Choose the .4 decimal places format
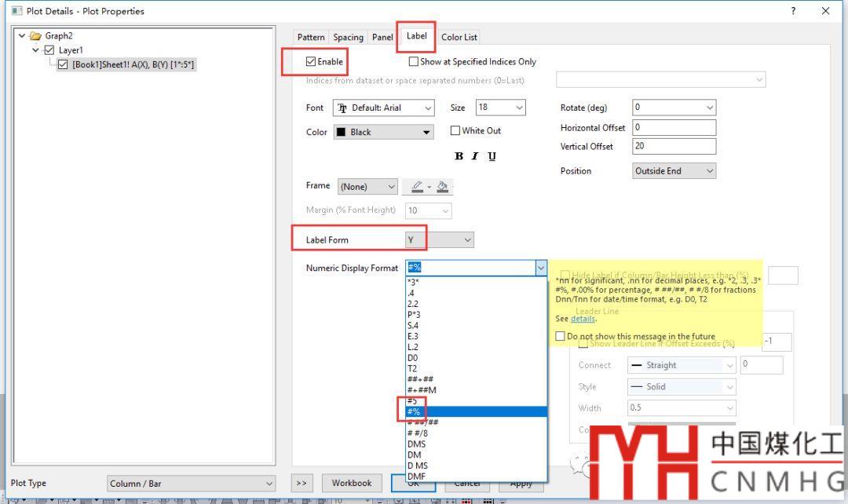The height and width of the screenshot is (504, 848). pyautogui.click(x=477, y=293)
